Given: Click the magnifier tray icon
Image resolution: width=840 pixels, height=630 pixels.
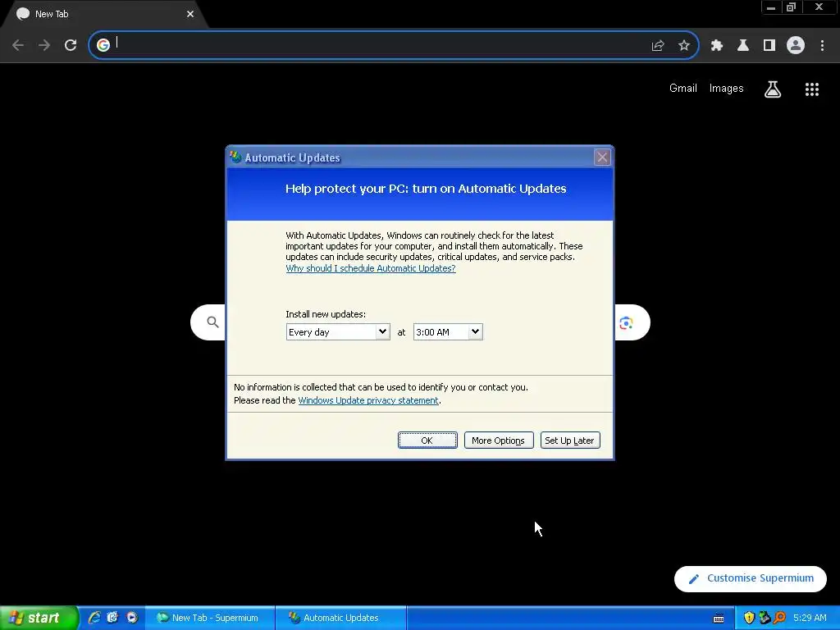Looking at the screenshot, I should coord(779,618).
